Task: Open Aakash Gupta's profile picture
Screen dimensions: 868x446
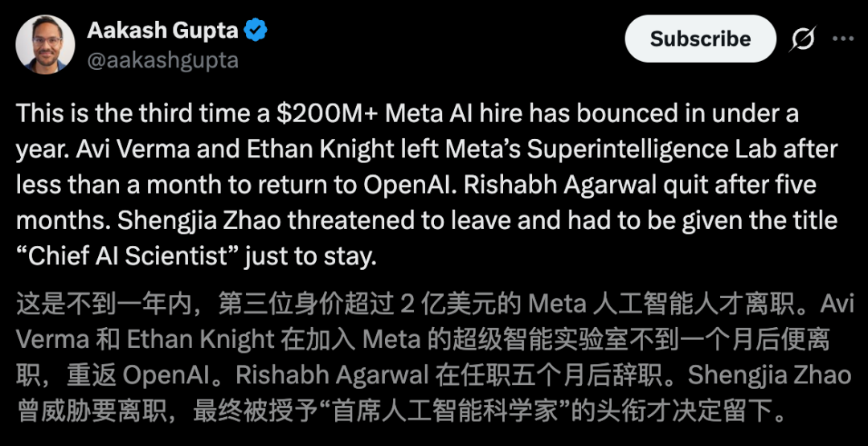Action: click(x=46, y=44)
